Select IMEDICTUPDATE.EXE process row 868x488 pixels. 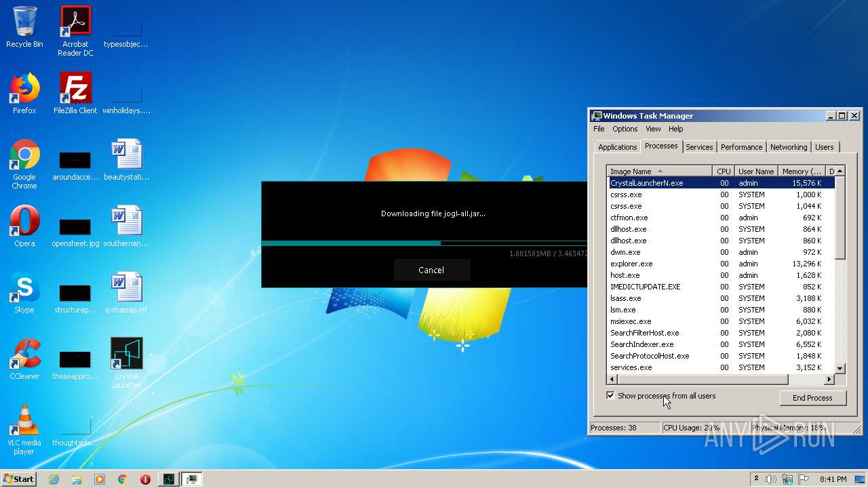(721, 287)
